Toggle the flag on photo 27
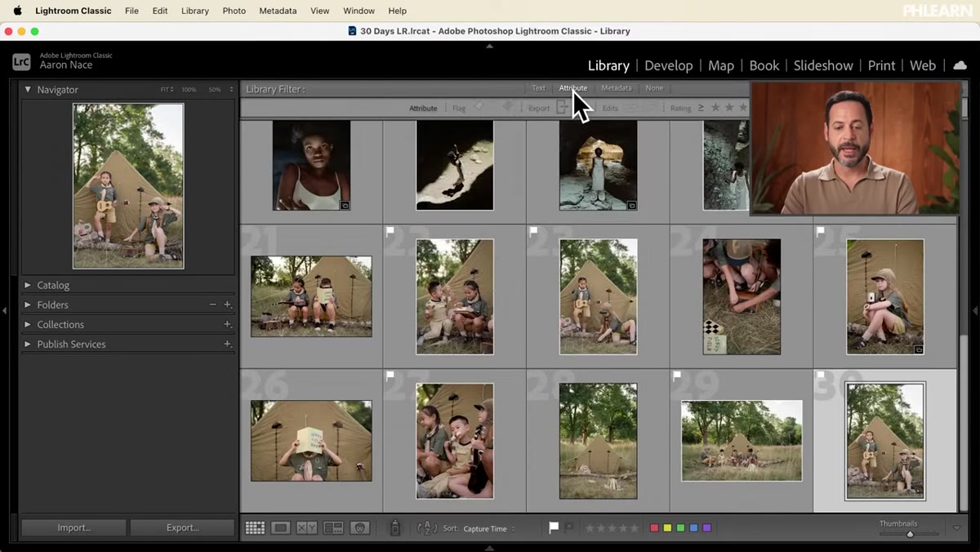Viewport: 980px width, 552px height. [x=390, y=376]
